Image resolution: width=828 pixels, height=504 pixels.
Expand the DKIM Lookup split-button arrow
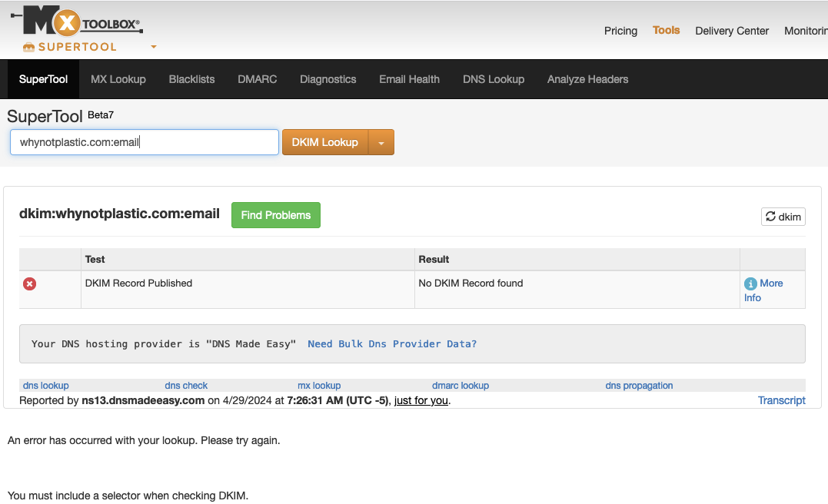pos(381,142)
